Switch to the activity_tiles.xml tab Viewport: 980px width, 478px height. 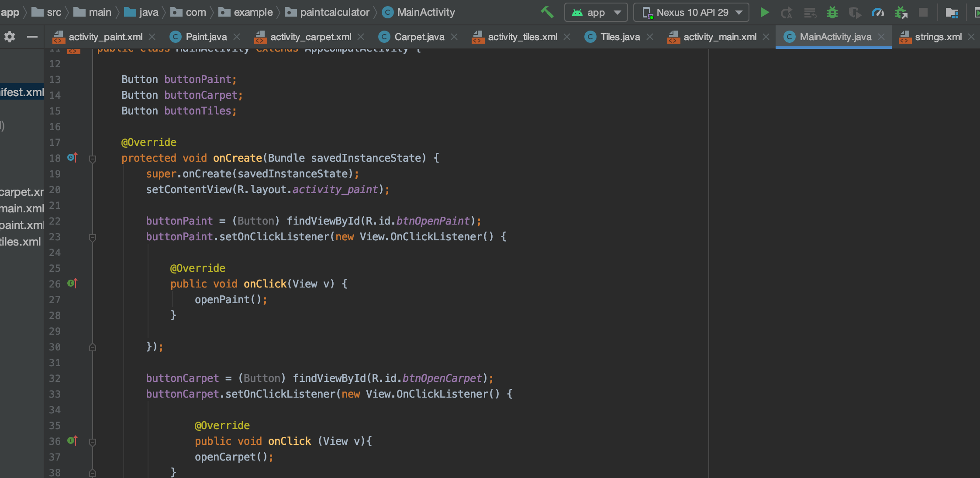522,37
